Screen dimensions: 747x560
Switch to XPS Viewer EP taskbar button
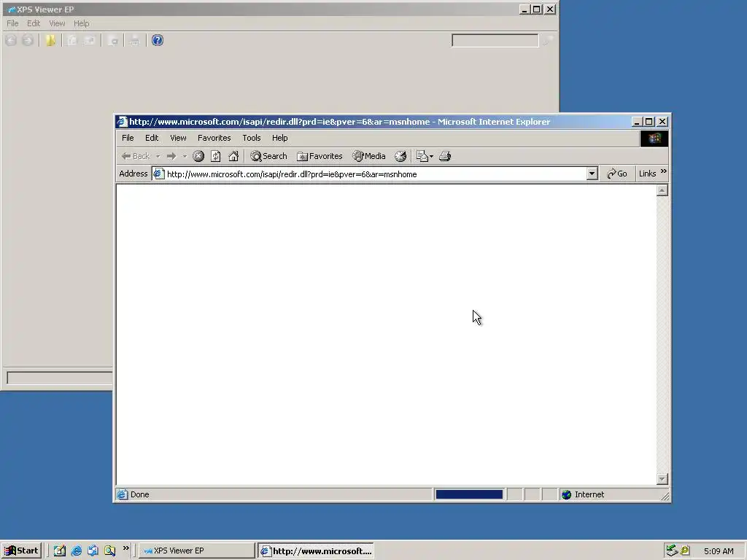click(197, 551)
